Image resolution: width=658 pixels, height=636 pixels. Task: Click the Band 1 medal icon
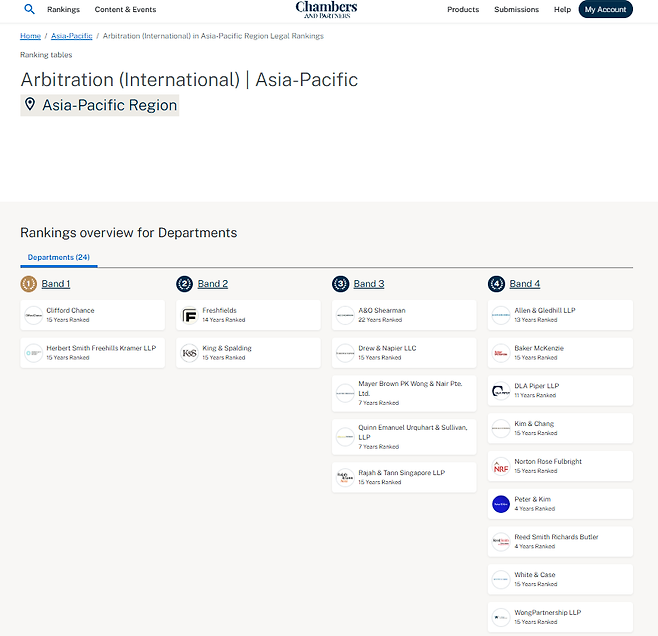coord(28,284)
